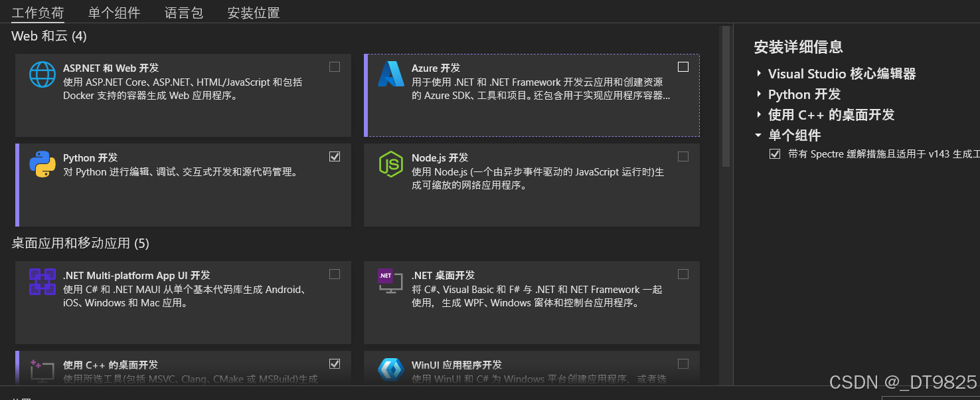Screen dimensions: 980x400
Task: Expand Visual Studio 核心编辑器 details
Action: (759, 73)
